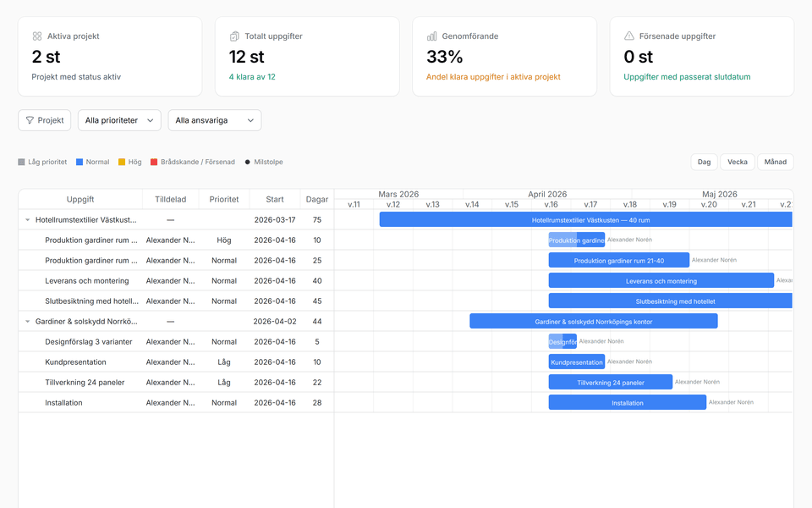Open the Alla prioriteter dropdown

[x=118, y=119]
